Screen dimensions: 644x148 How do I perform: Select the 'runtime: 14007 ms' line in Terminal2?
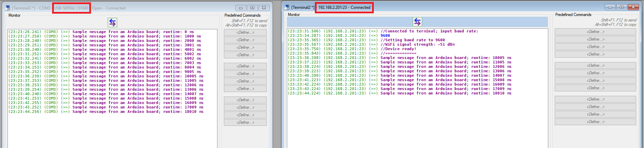400,75
